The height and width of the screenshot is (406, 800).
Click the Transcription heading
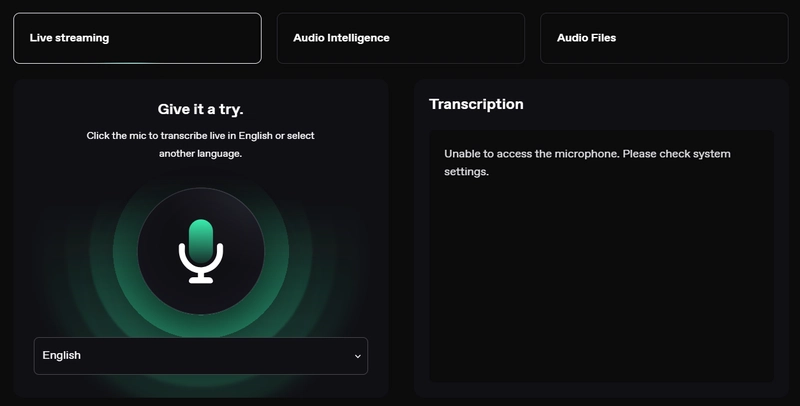[x=476, y=104]
